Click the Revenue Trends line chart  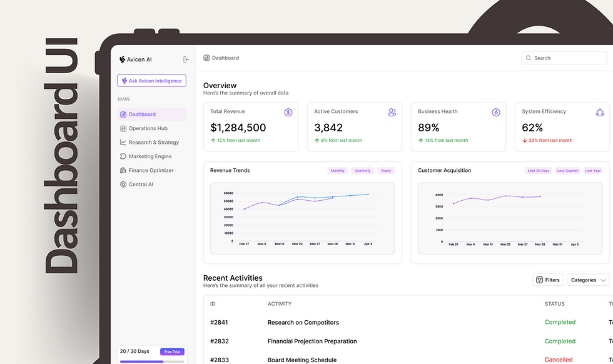click(x=303, y=218)
